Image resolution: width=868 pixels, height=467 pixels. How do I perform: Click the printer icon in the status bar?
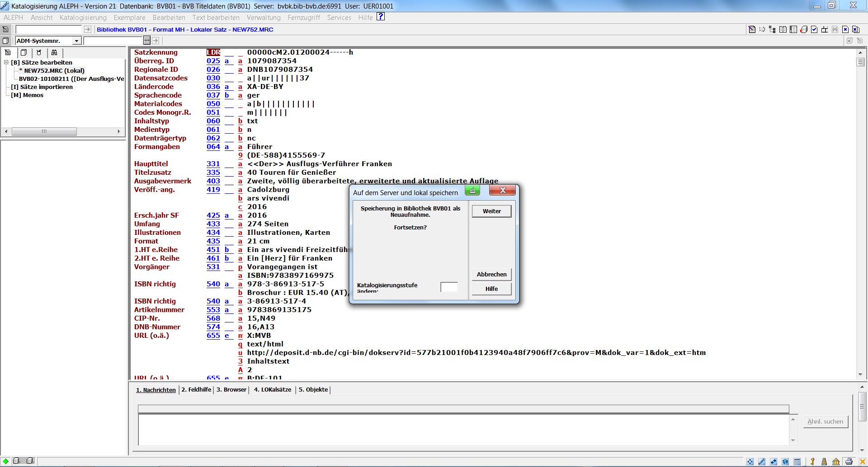(849, 461)
